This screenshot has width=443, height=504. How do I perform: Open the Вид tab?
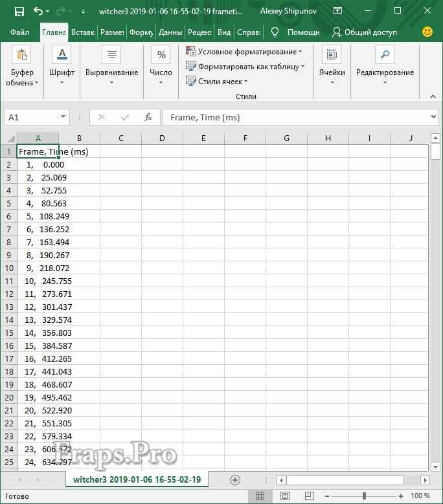point(224,32)
